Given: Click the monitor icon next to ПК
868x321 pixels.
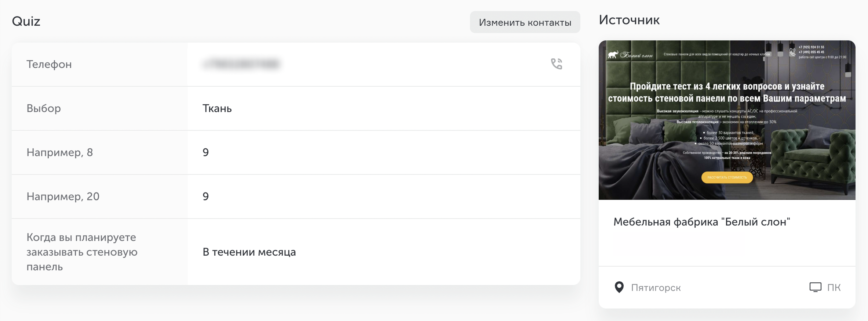Looking at the screenshot, I should [x=815, y=287].
